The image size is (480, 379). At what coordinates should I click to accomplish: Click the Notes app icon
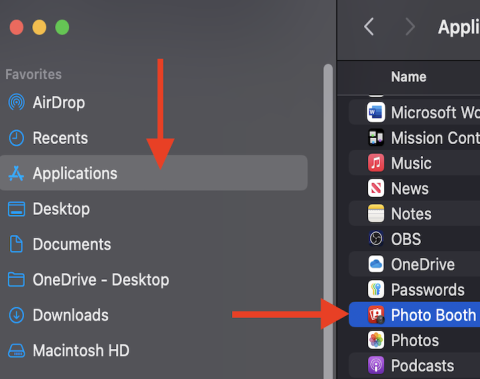(x=376, y=214)
